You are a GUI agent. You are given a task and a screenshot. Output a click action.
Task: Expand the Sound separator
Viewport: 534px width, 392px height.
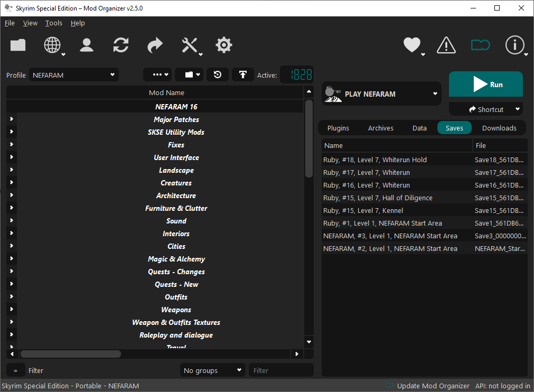tap(12, 220)
